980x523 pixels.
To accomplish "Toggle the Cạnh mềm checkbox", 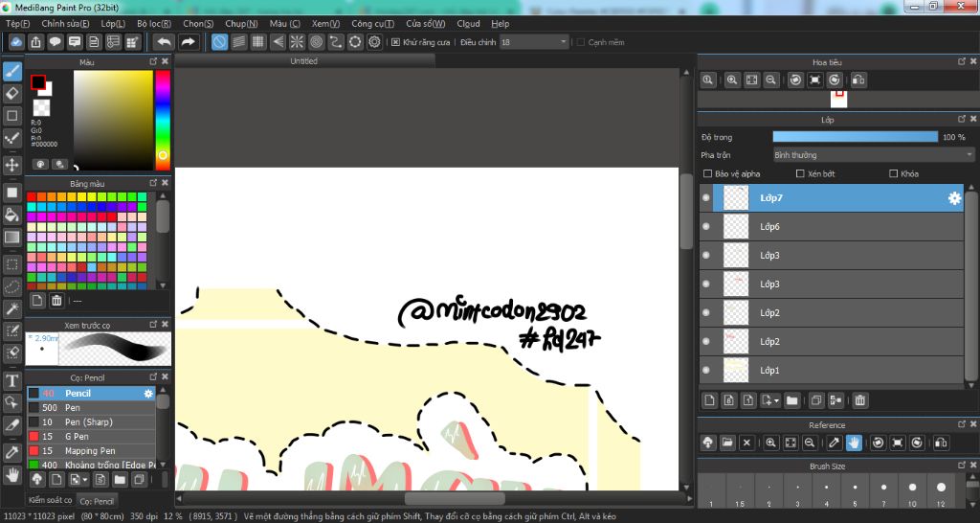I will click(581, 42).
